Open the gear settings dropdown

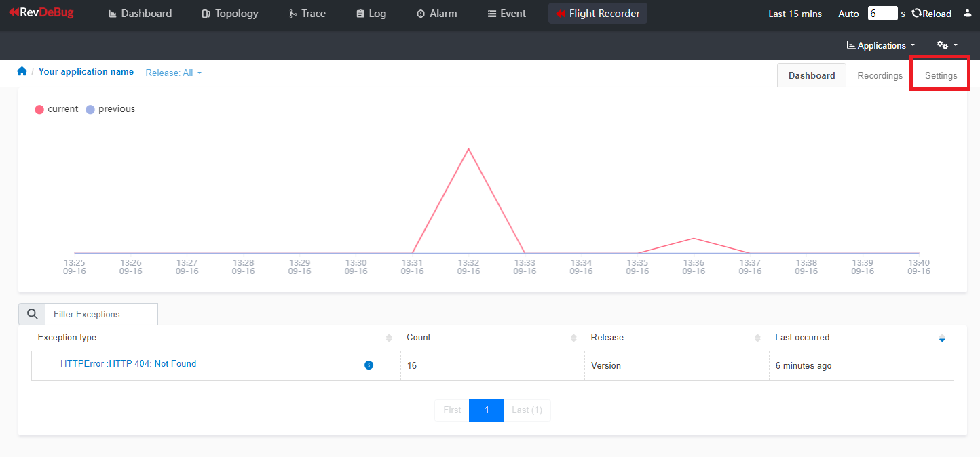pyautogui.click(x=947, y=45)
